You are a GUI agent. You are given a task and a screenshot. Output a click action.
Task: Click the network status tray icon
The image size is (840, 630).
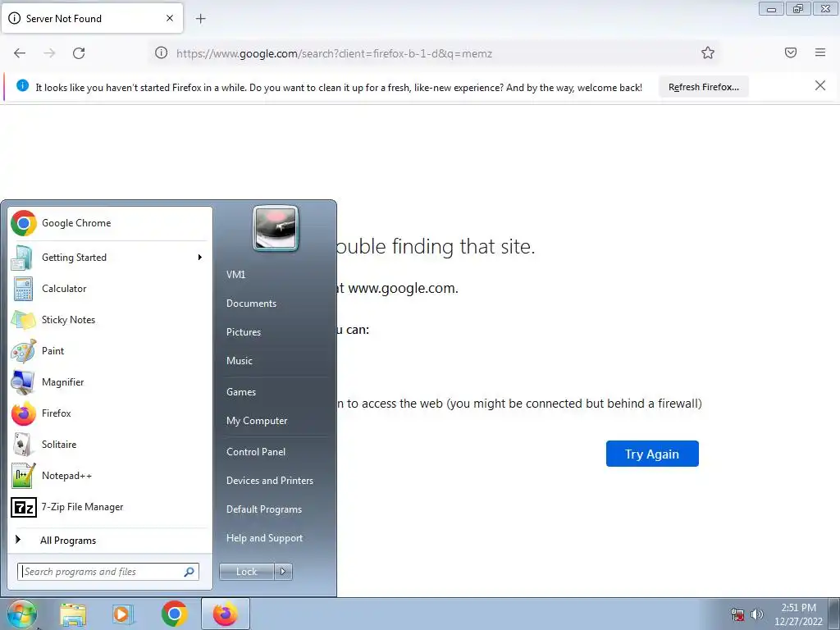737,614
